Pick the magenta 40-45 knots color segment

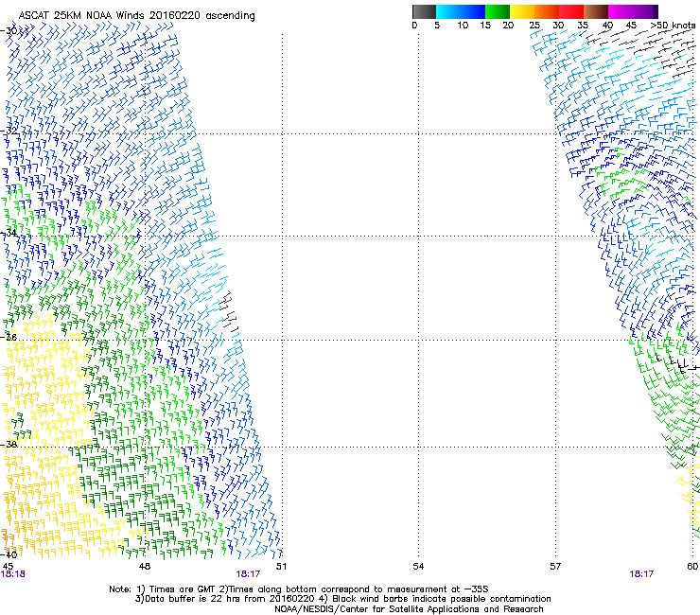[x=621, y=11]
